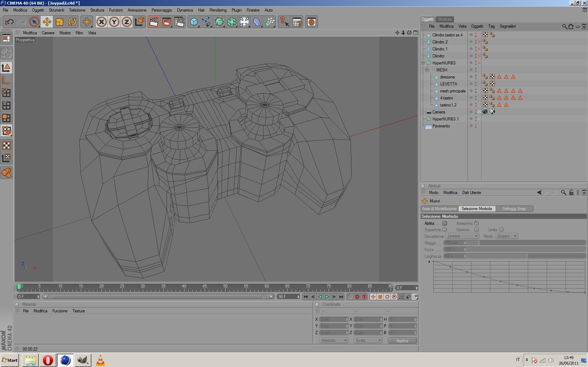
Task: Open the Assoluto coordinate dropdown
Action: pos(334,340)
